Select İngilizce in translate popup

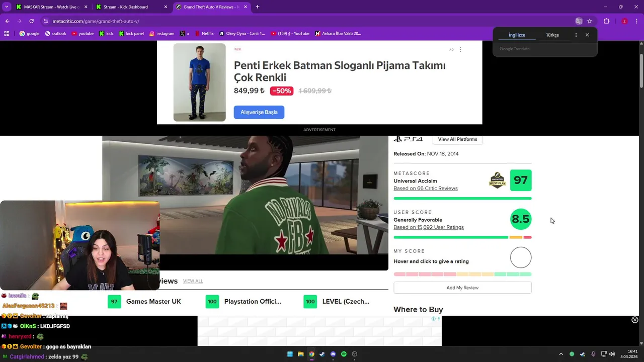pyautogui.click(x=517, y=35)
